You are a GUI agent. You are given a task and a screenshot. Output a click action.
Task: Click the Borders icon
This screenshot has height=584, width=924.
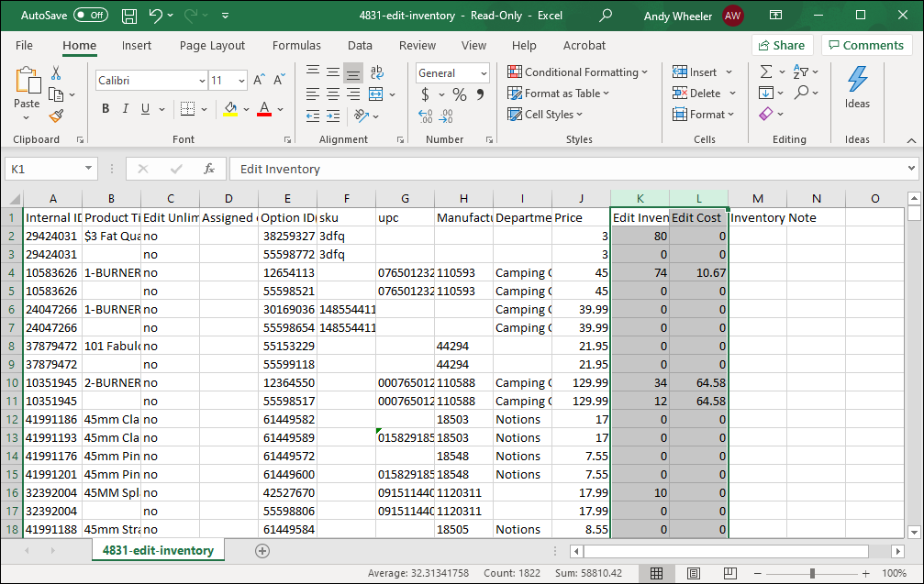click(187, 108)
